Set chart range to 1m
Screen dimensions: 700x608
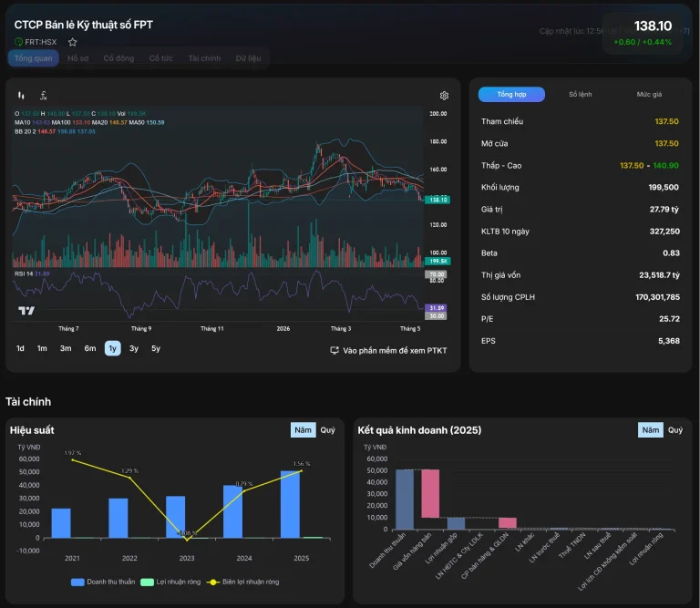(42, 348)
